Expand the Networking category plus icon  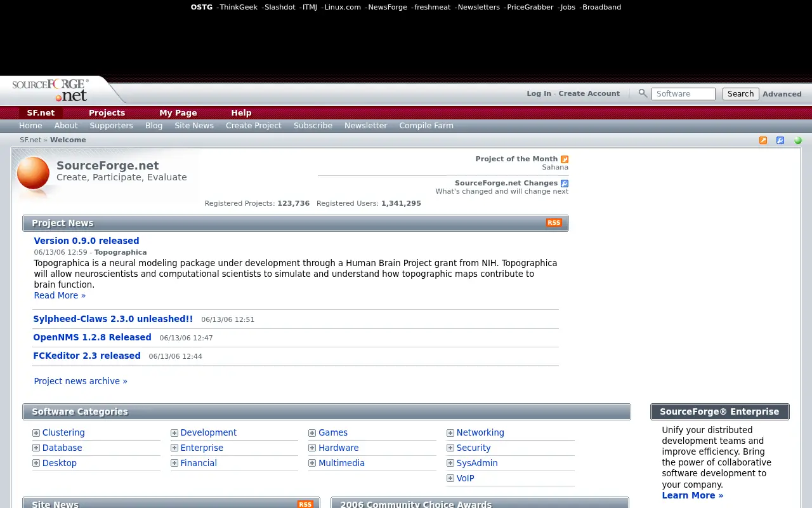pos(450,433)
